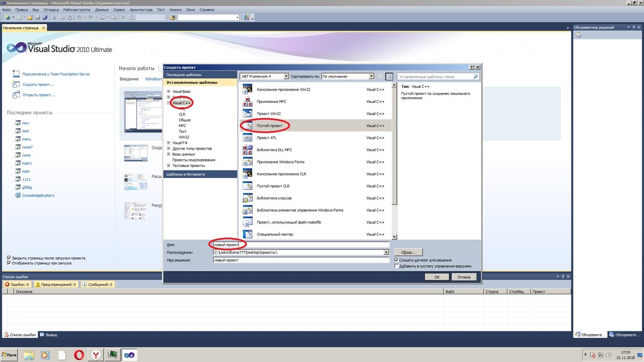The image size is (644, 362).
Task: Expand Базы данных tree node
Action: pyautogui.click(x=169, y=154)
